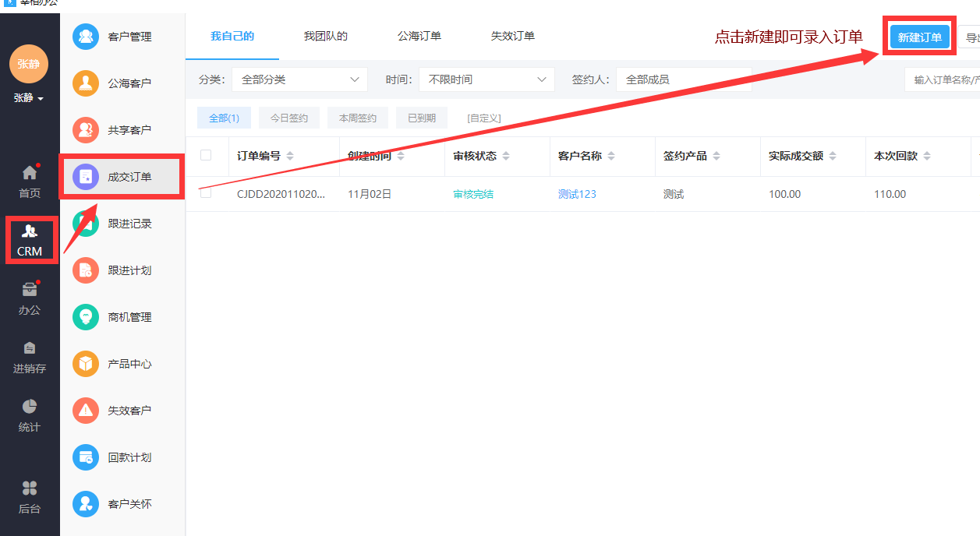Click the 张静 user avatar
This screenshot has height=536, width=980.
(29, 64)
